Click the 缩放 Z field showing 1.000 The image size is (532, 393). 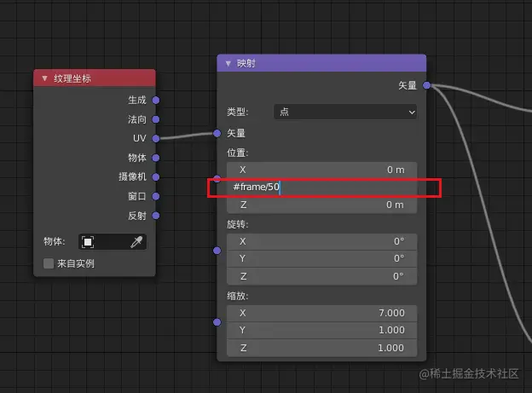321,348
